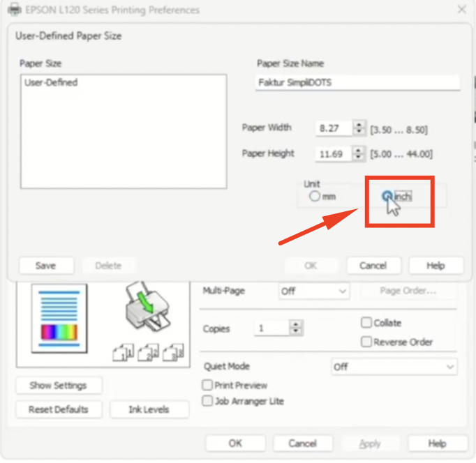476x463 pixels.
Task: Click the third collated pages icon
Action: click(x=173, y=354)
